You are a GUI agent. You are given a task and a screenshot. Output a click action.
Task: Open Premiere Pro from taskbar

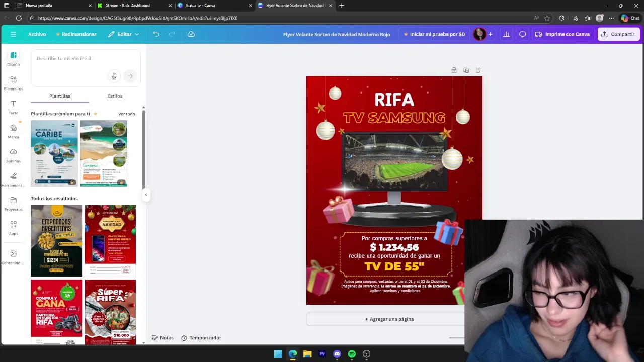322,354
